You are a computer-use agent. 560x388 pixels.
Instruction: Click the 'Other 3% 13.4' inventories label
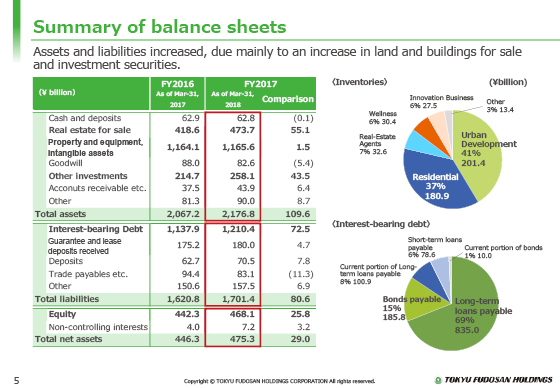(500, 106)
